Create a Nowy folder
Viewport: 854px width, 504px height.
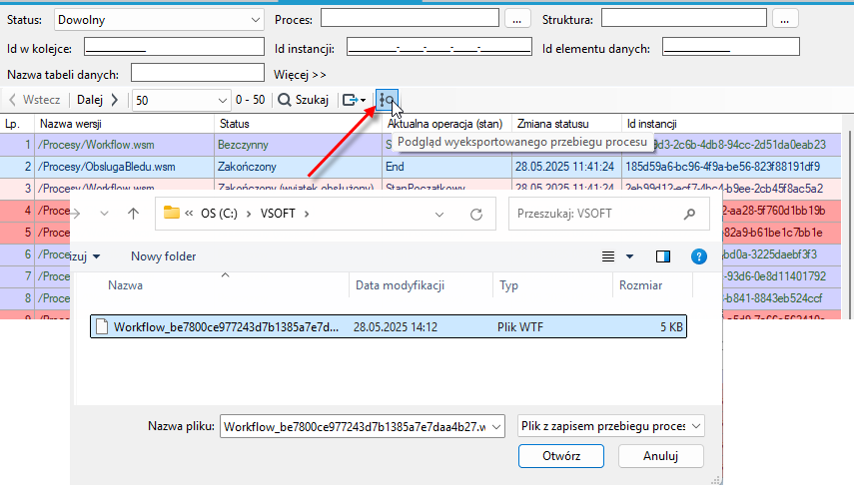pyautogui.click(x=164, y=256)
